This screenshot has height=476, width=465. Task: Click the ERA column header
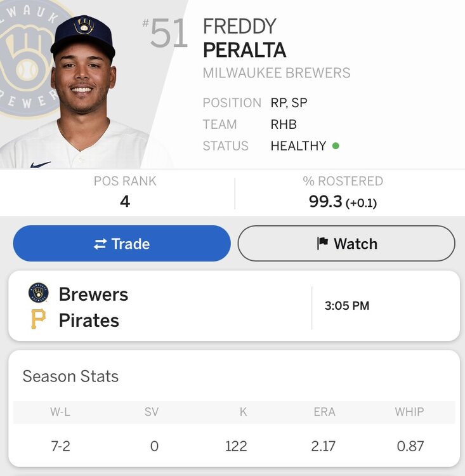click(x=324, y=412)
